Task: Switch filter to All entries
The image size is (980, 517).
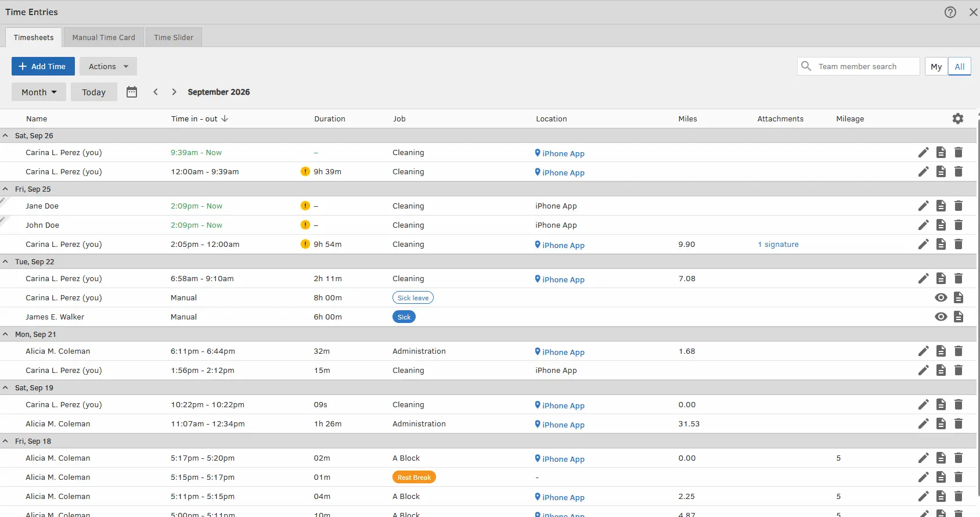Action: tap(960, 66)
